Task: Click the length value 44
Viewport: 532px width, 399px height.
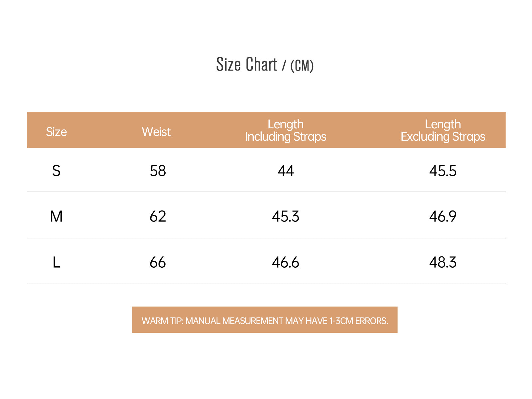Action: (x=286, y=171)
